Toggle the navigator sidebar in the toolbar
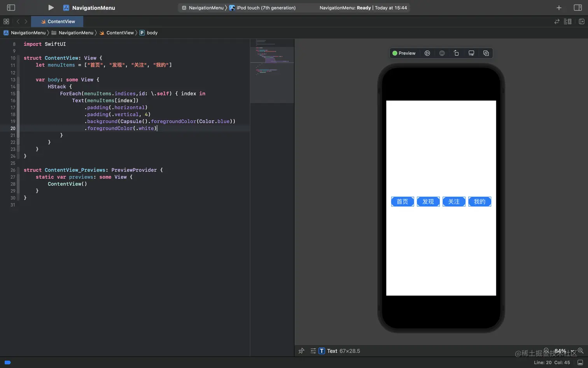The width and height of the screenshot is (588, 368). click(x=11, y=7)
